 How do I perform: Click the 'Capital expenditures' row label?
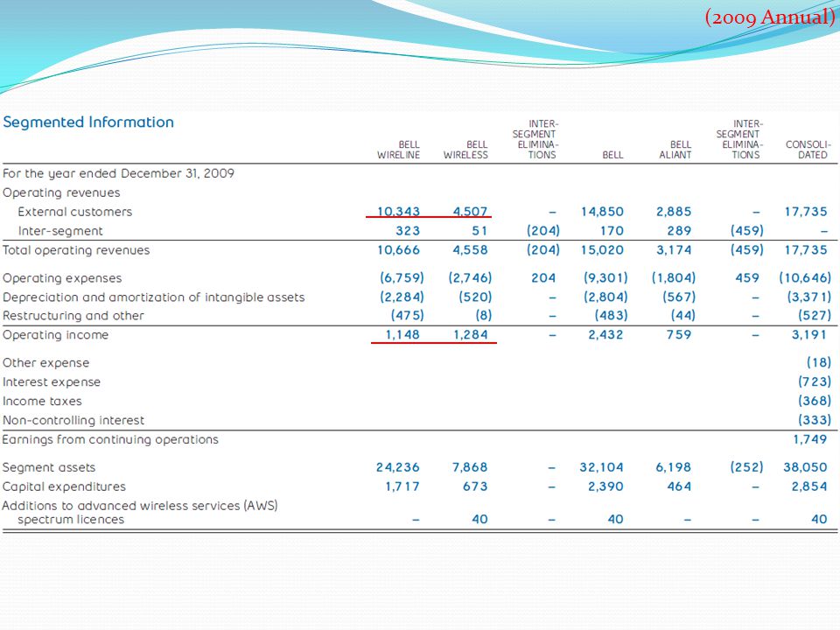pos(64,487)
